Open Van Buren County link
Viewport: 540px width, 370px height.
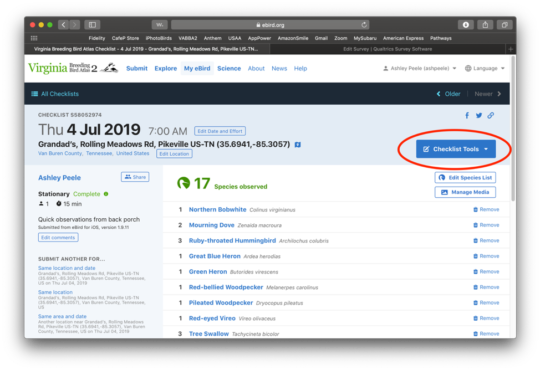coord(60,153)
